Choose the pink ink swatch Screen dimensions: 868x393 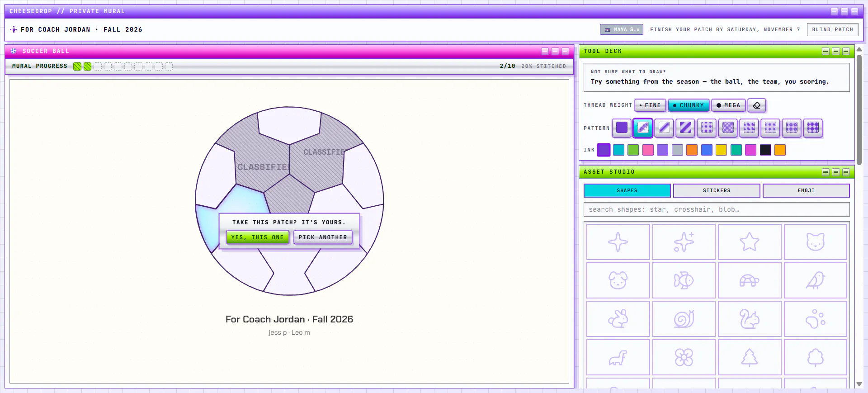[x=648, y=150]
